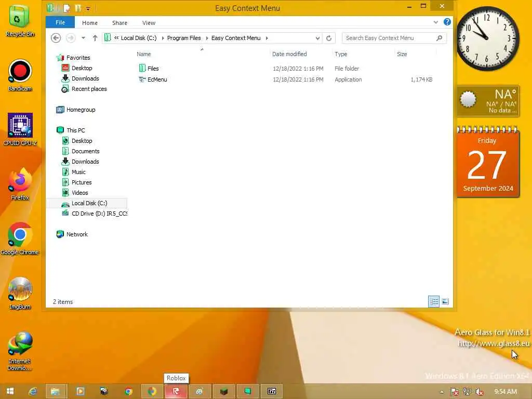This screenshot has height=399, width=532.
Task: Select Homegroup in the navigation pane
Action: tap(81, 110)
